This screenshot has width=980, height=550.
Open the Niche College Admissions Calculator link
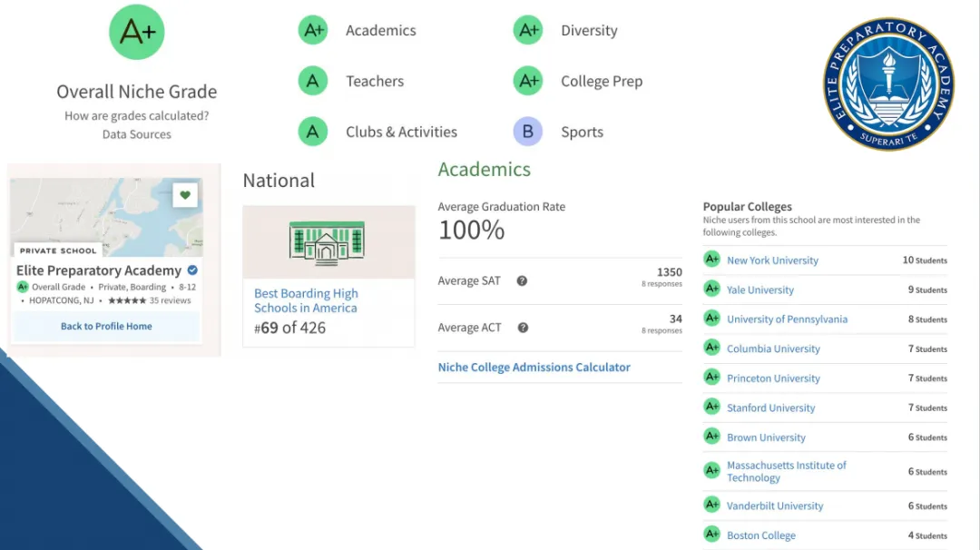point(534,368)
